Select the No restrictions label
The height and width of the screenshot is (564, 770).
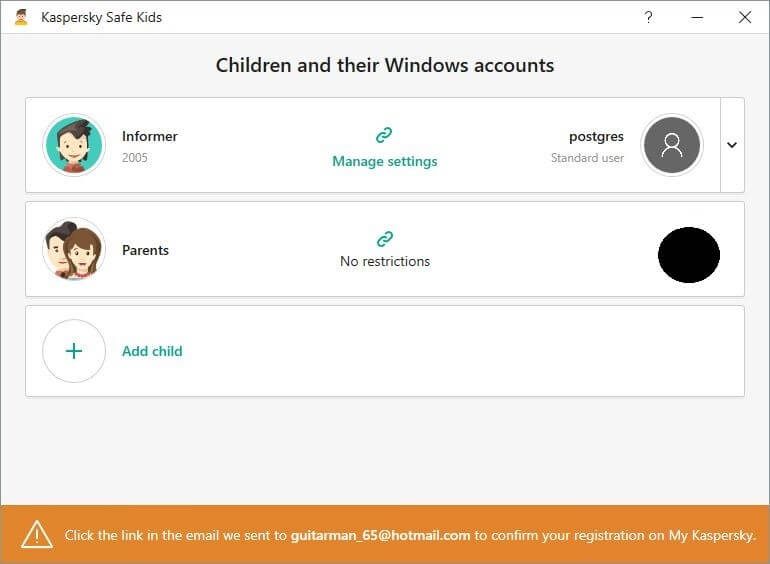click(x=385, y=261)
